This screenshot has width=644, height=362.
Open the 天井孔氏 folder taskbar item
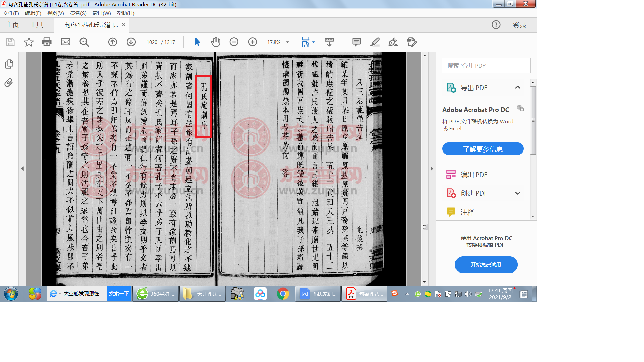click(x=202, y=294)
